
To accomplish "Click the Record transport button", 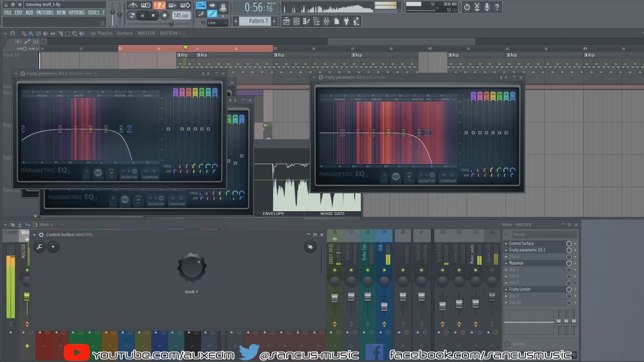I will (x=165, y=16).
